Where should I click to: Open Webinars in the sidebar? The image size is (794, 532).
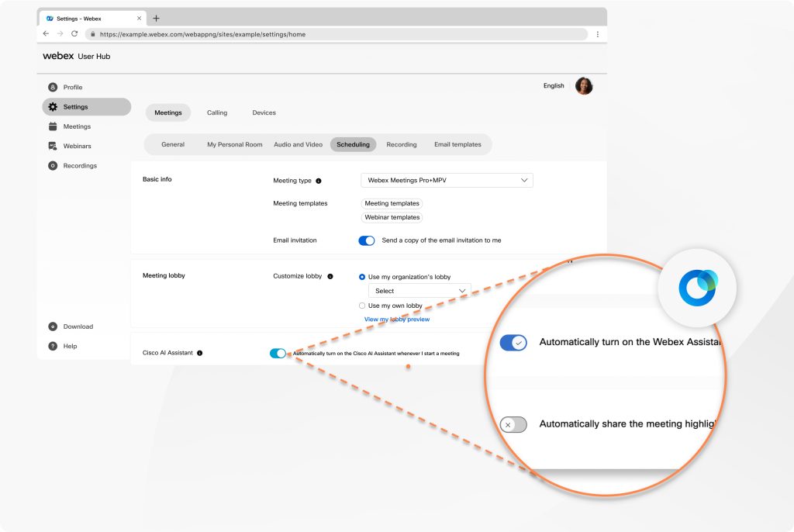(78, 146)
